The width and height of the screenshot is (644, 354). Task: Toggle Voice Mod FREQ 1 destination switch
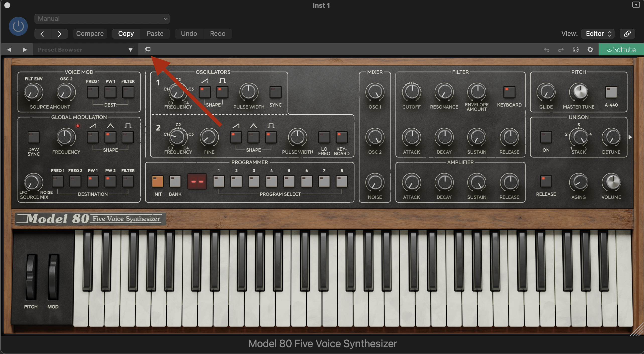pos(93,92)
